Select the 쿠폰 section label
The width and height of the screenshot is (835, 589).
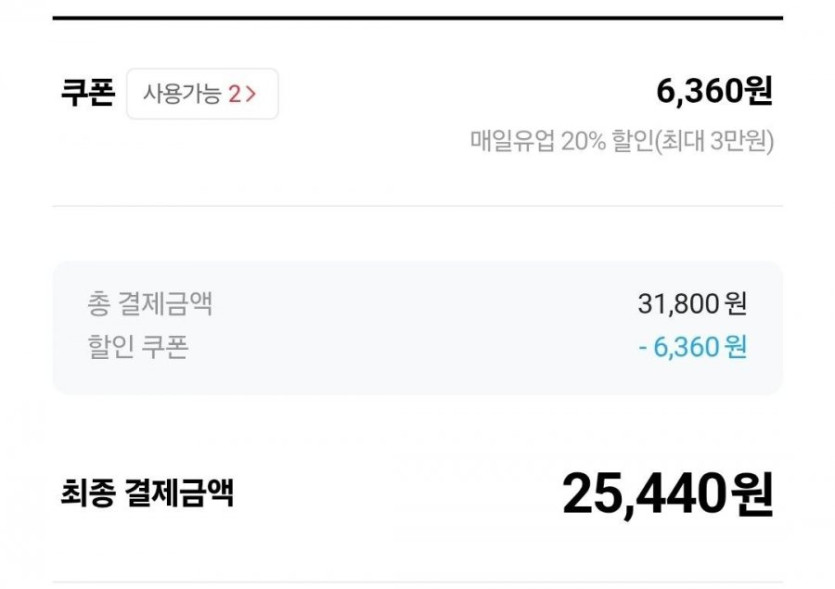[87, 94]
